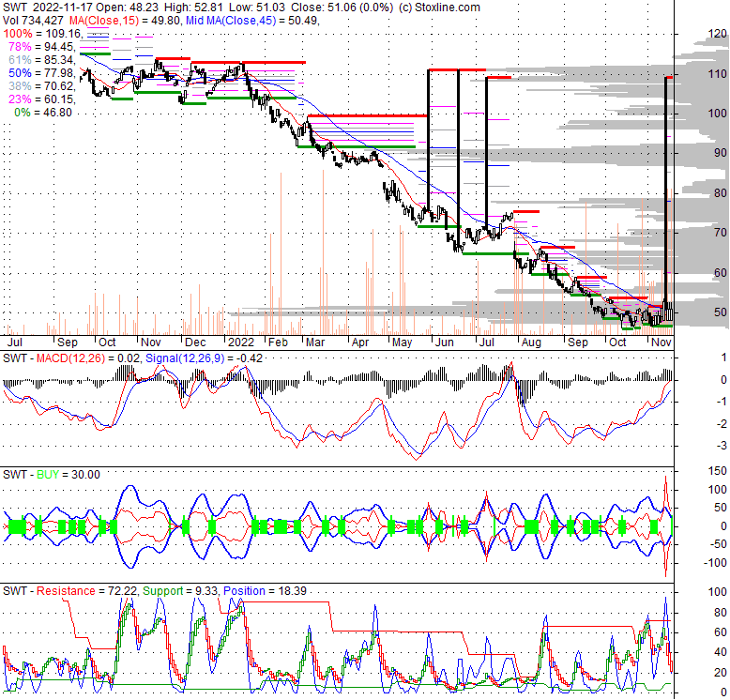730x700 pixels.
Task: Click the 120 price axis label
Action: (x=717, y=34)
